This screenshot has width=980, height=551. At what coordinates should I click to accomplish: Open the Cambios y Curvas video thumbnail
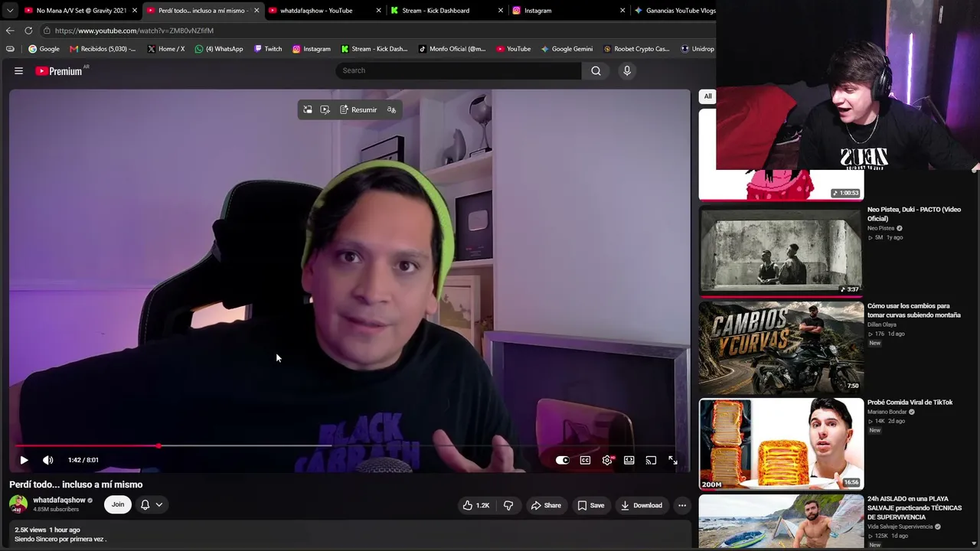(781, 347)
